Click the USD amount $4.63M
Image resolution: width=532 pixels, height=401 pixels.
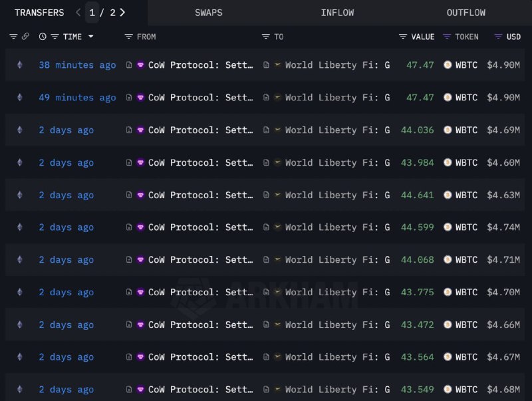point(503,195)
